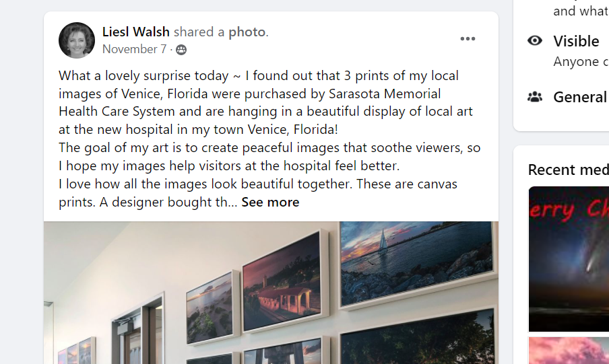Click the eye icon next to Visible
This screenshot has width=609, height=364.
click(535, 40)
